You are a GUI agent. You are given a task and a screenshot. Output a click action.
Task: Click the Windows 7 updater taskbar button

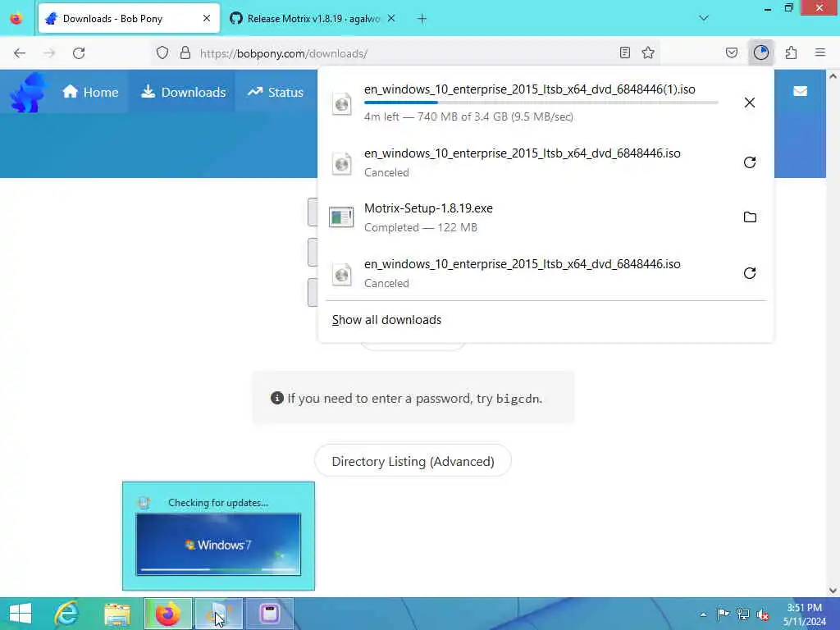[x=218, y=614]
